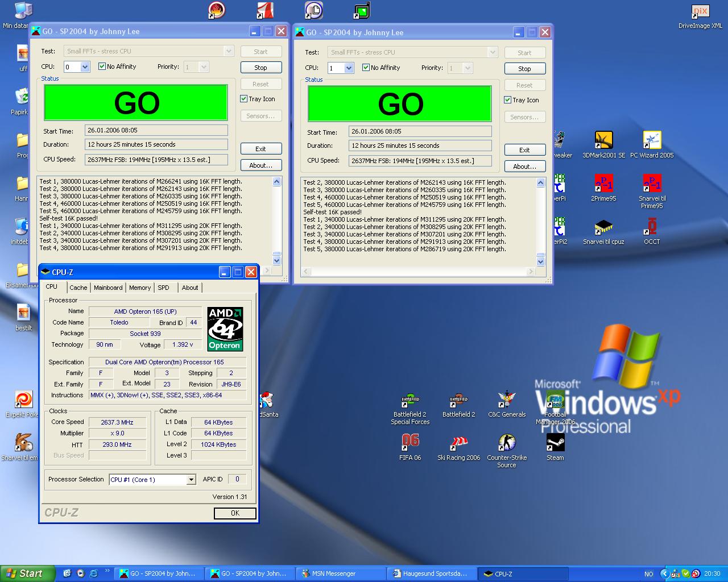Click the CPU 1 log vertical scrollbar down arrow
This screenshot has width=728, height=582.
pyautogui.click(x=541, y=261)
